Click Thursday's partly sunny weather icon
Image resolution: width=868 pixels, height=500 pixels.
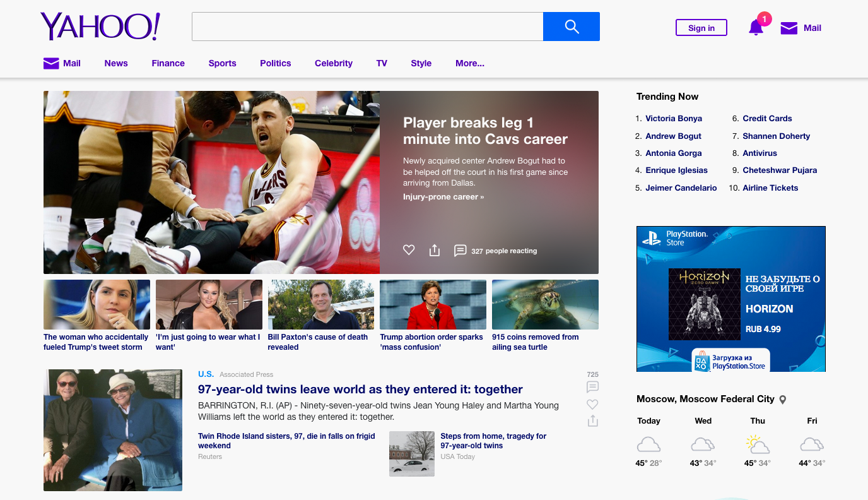point(758,444)
